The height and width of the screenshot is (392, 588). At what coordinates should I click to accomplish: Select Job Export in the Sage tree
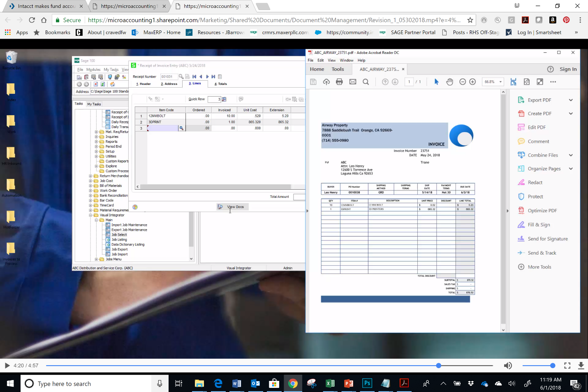point(120,249)
